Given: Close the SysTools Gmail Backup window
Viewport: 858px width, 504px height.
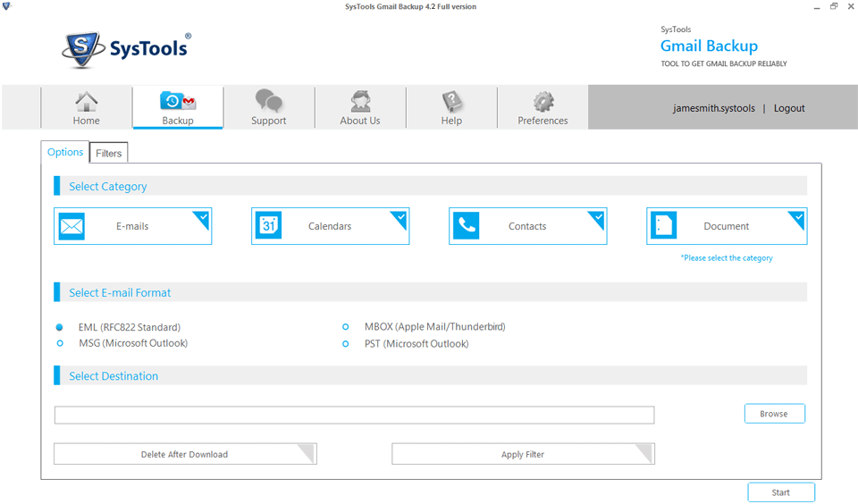Looking at the screenshot, I should click(x=851, y=6).
